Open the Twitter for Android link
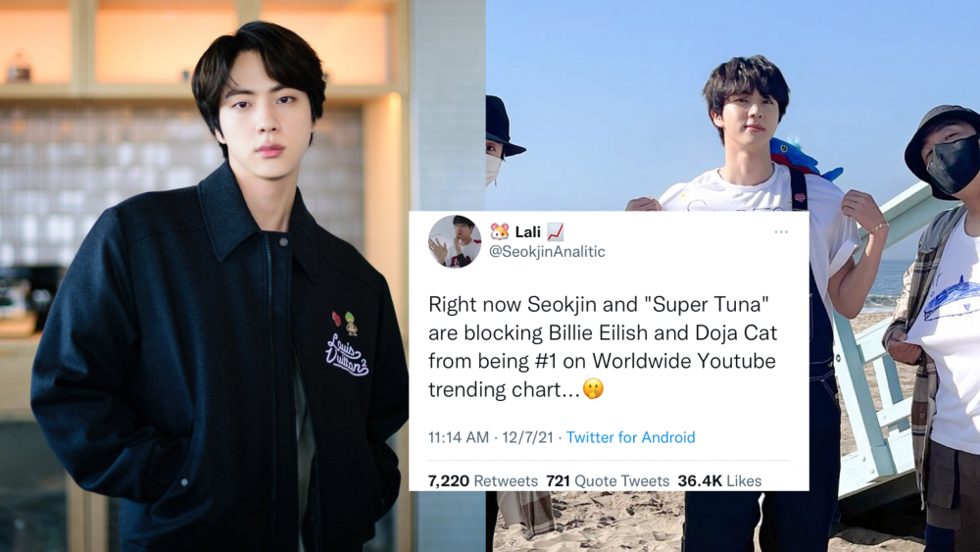The image size is (980, 552). click(x=630, y=437)
